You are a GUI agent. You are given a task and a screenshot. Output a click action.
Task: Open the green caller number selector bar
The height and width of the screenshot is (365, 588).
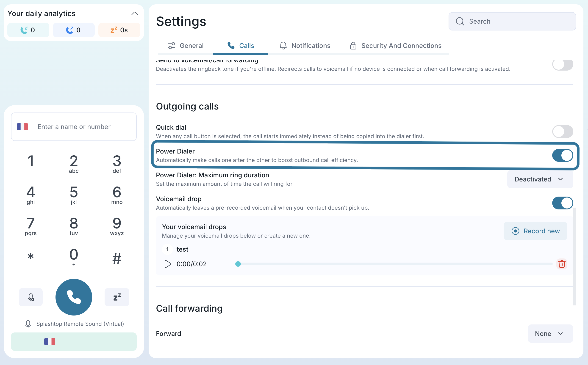click(74, 341)
